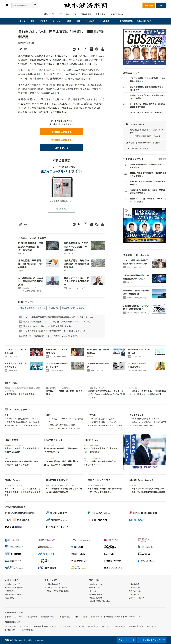Open the 朝刊・夕刊 menu item

click(x=49, y=14)
